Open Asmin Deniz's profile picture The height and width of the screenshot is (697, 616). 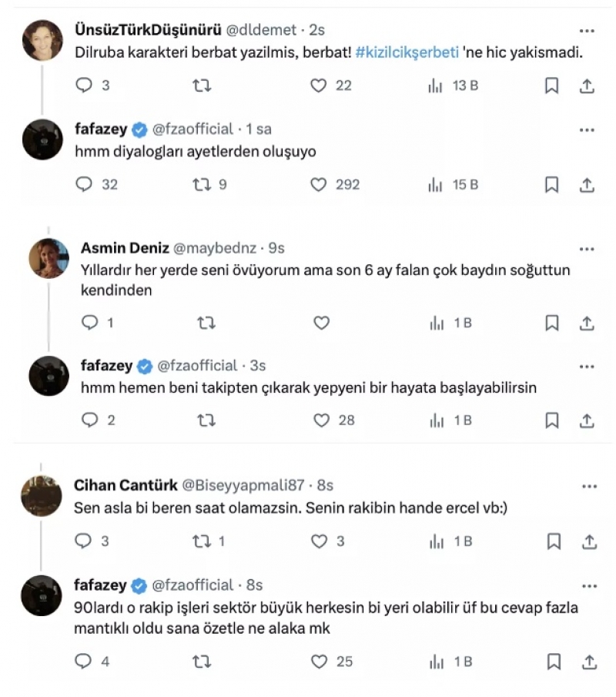click(x=49, y=258)
